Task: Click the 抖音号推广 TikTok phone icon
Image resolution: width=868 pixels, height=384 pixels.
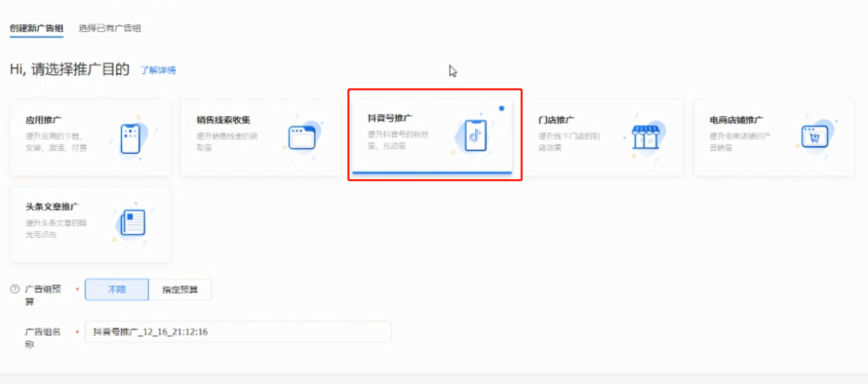Action: pos(475,136)
